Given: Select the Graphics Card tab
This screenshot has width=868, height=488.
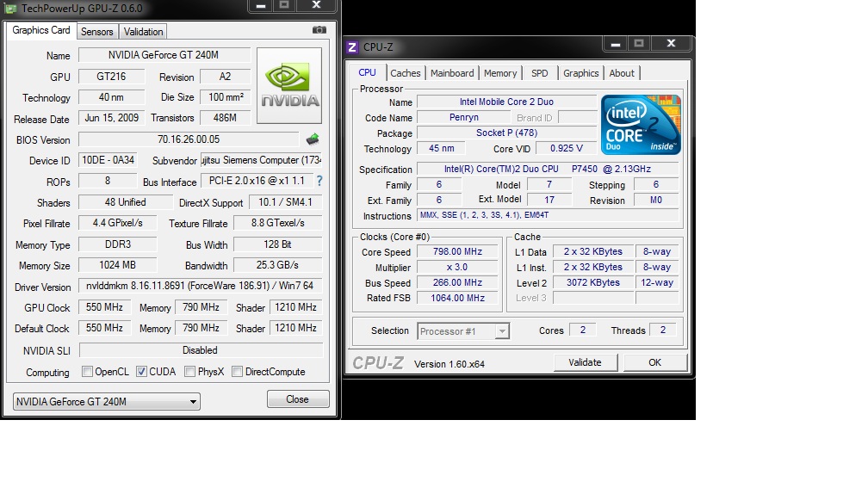Looking at the screenshot, I should click(x=41, y=30).
